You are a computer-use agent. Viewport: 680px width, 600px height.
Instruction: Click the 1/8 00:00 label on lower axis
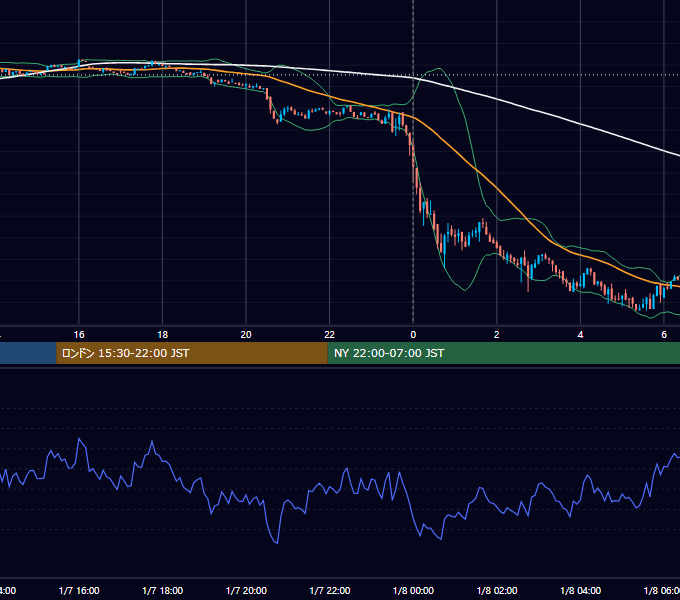(x=413, y=590)
